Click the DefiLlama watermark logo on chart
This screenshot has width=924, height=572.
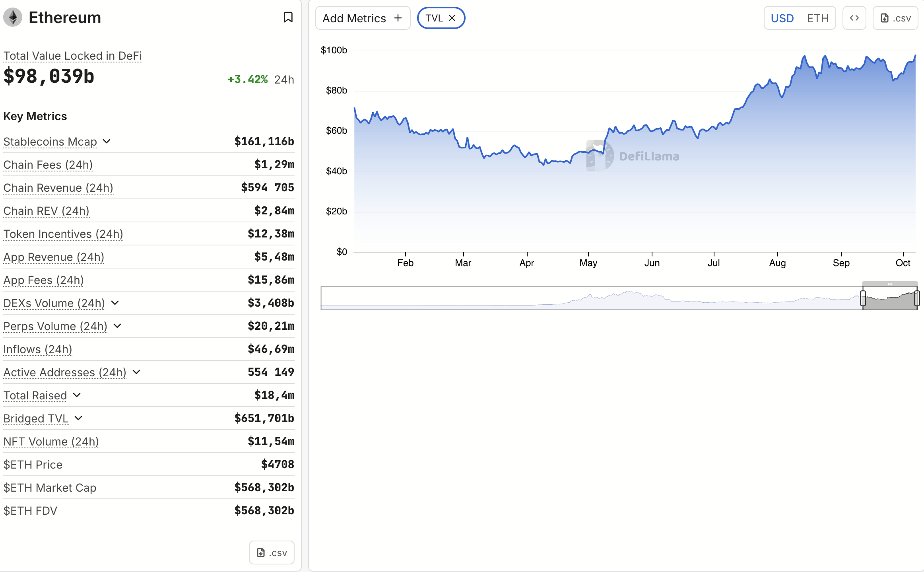coord(600,156)
